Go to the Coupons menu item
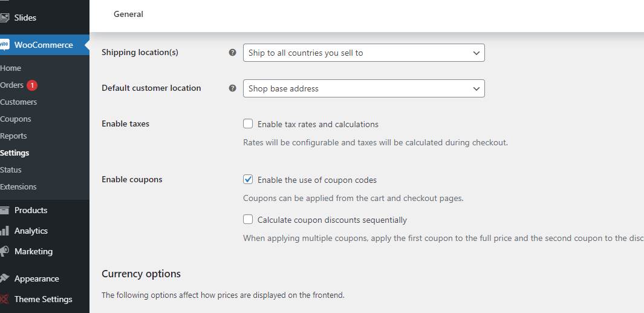 coord(16,119)
